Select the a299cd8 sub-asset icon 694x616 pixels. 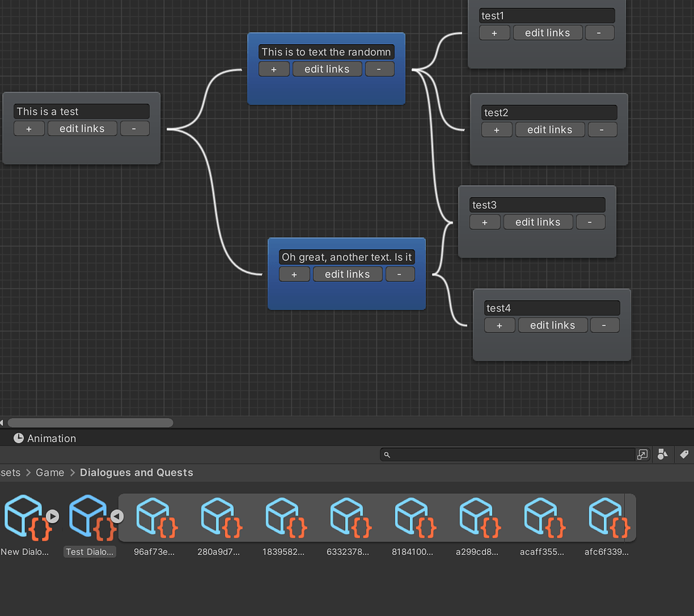pos(478,517)
